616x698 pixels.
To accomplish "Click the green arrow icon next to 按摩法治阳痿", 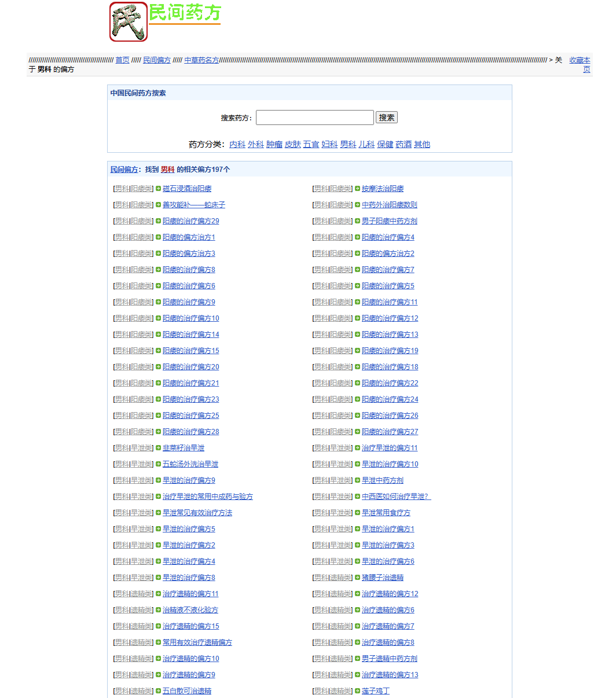I will coord(358,188).
